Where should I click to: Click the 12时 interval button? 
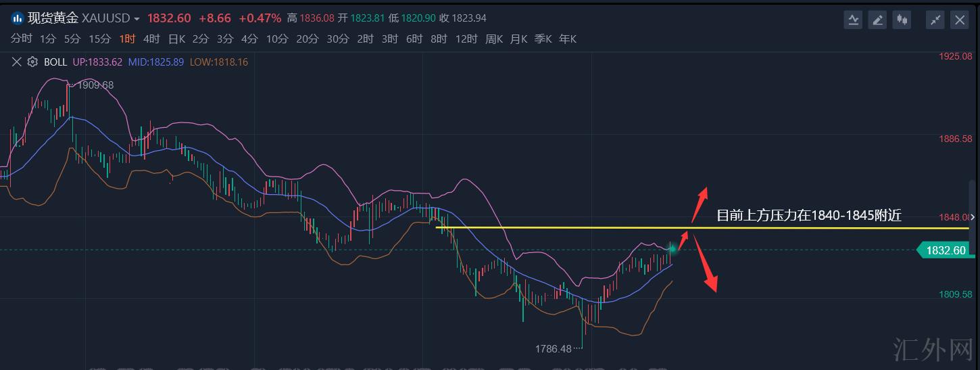[x=466, y=39]
